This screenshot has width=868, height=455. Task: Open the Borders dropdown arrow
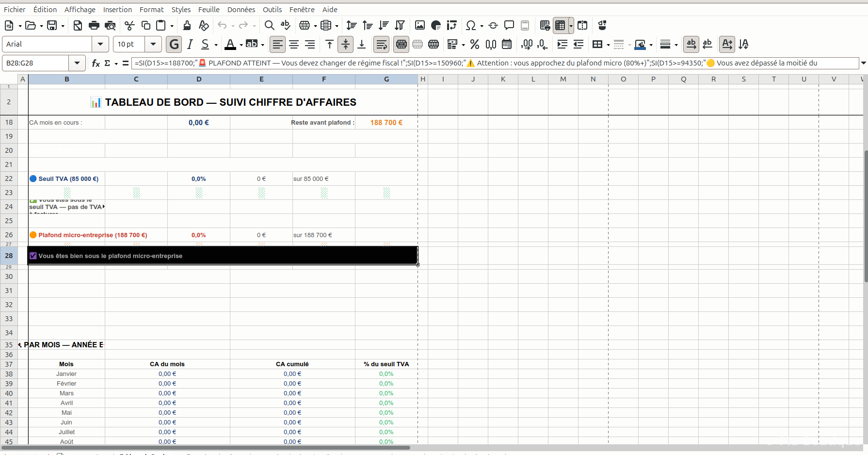click(608, 45)
